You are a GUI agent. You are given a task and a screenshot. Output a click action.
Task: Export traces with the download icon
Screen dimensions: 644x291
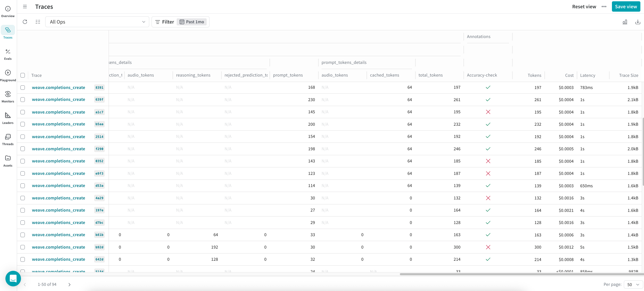[638, 22]
